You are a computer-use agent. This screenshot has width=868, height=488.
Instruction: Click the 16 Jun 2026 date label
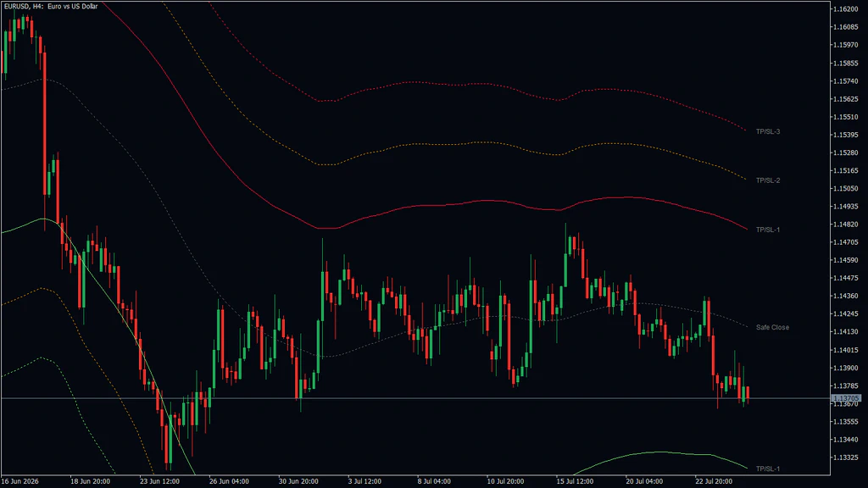[19, 481]
